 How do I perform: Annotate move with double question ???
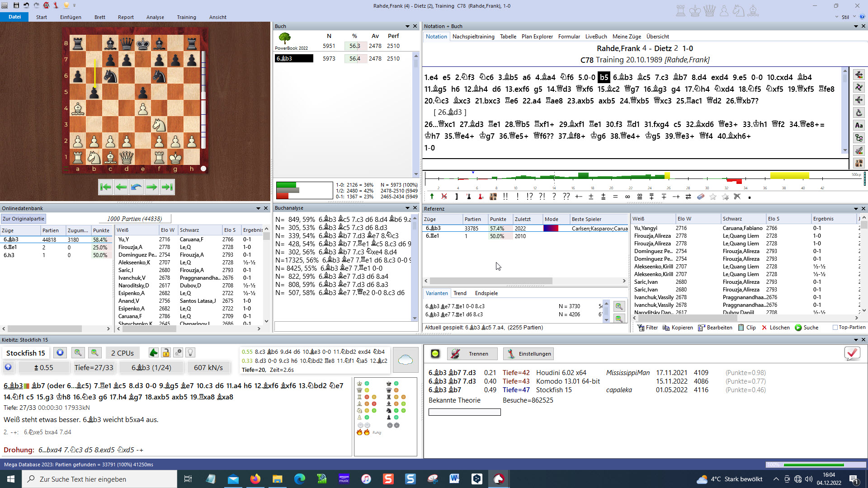pos(566,197)
